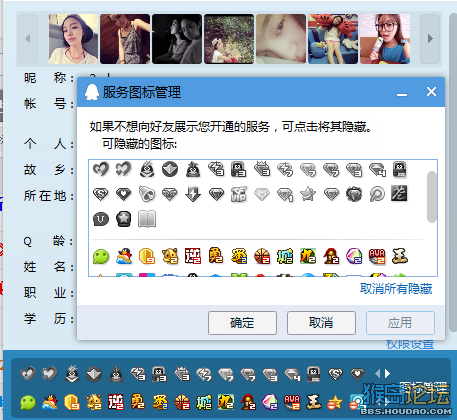The image size is (457, 420).
Task: Show next photos with right arrow button
Action: (x=430, y=39)
